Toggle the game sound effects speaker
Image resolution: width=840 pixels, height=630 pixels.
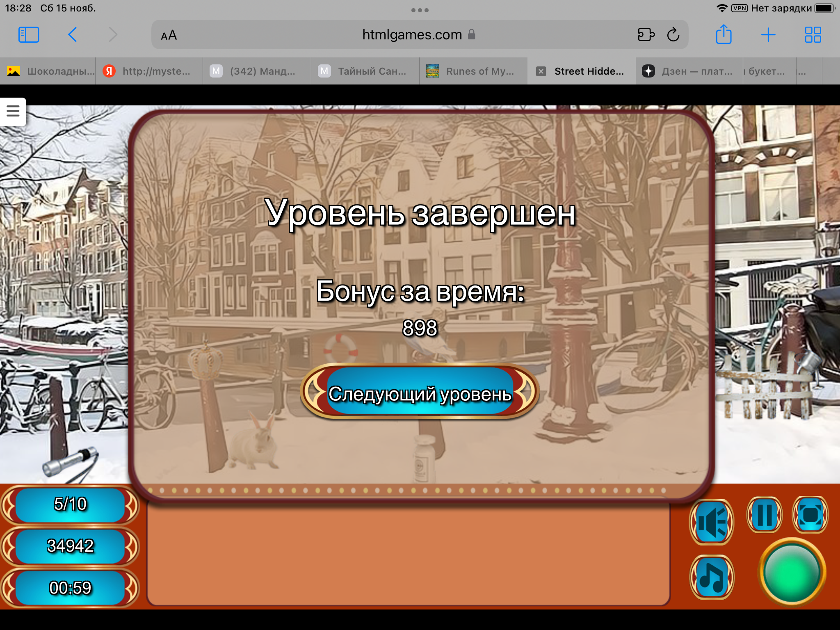pyautogui.click(x=712, y=522)
